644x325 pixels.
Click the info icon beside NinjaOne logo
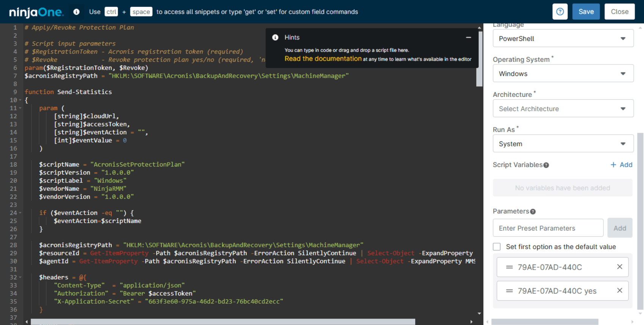pos(77,12)
